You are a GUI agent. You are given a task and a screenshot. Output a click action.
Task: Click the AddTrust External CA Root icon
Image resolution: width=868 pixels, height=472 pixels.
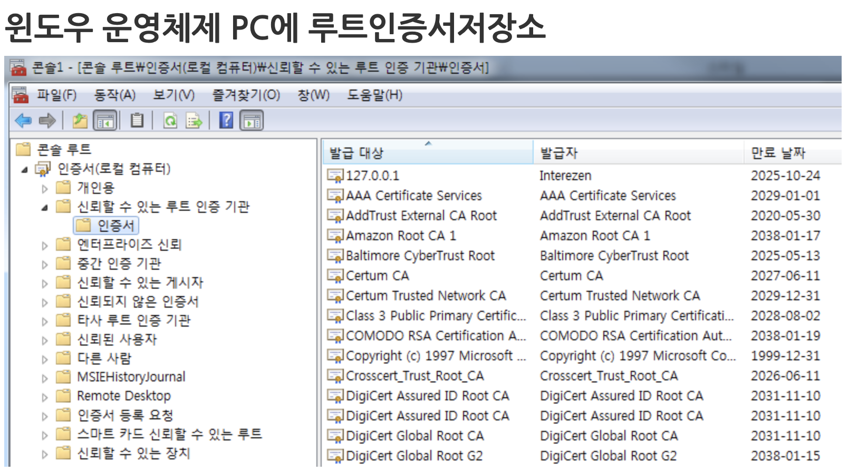tap(335, 215)
